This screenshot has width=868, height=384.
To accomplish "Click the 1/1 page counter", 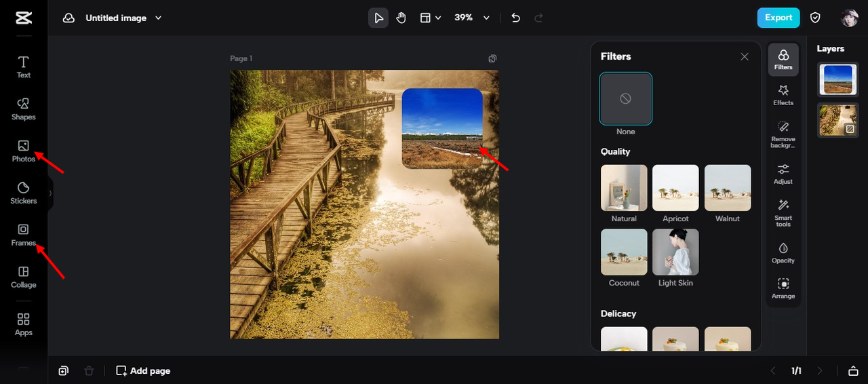I will 796,370.
